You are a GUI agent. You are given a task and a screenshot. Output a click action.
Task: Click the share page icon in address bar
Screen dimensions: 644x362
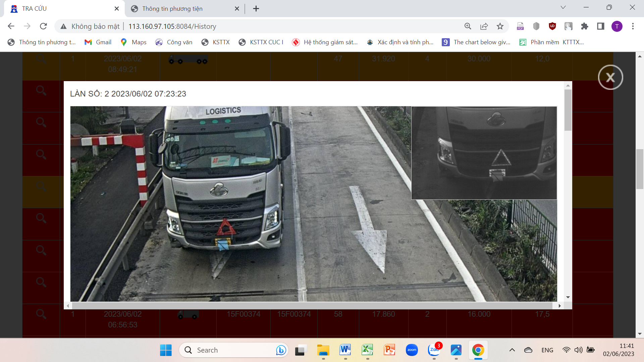[484, 26]
